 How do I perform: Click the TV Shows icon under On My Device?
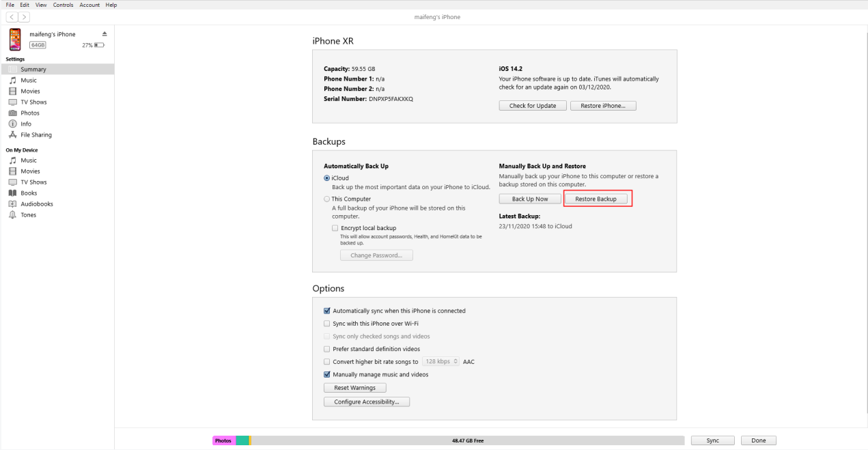click(12, 182)
